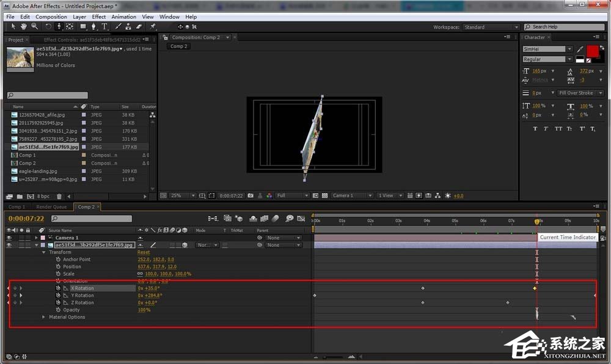The height and width of the screenshot is (364, 611).
Task: Open the Animation menu
Action: (123, 17)
